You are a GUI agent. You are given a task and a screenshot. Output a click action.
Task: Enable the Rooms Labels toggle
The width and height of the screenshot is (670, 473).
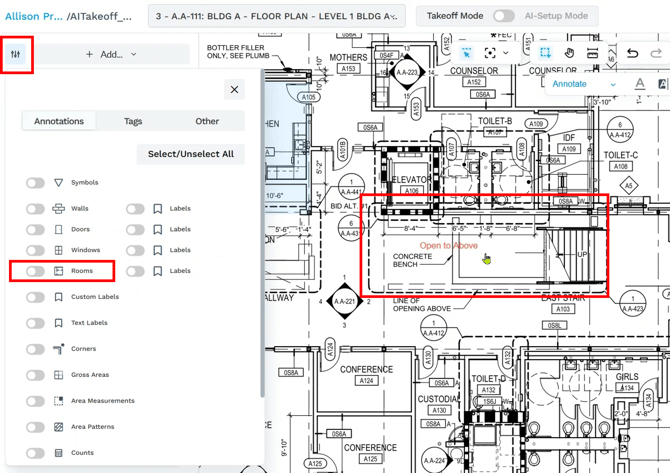tap(135, 271)
